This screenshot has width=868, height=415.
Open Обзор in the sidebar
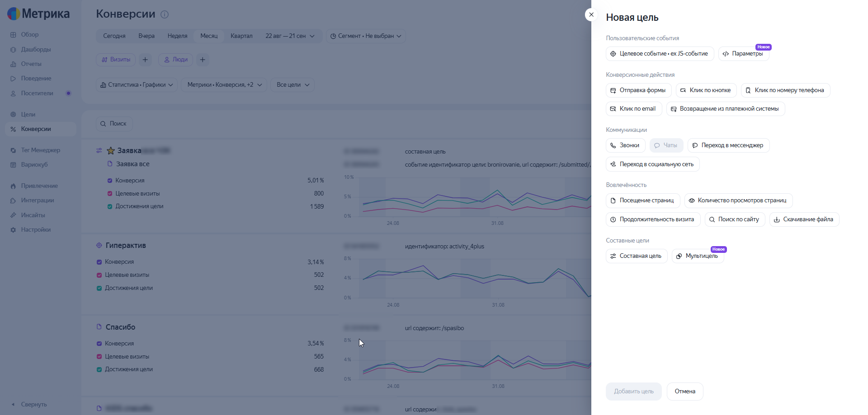[30, 35]
